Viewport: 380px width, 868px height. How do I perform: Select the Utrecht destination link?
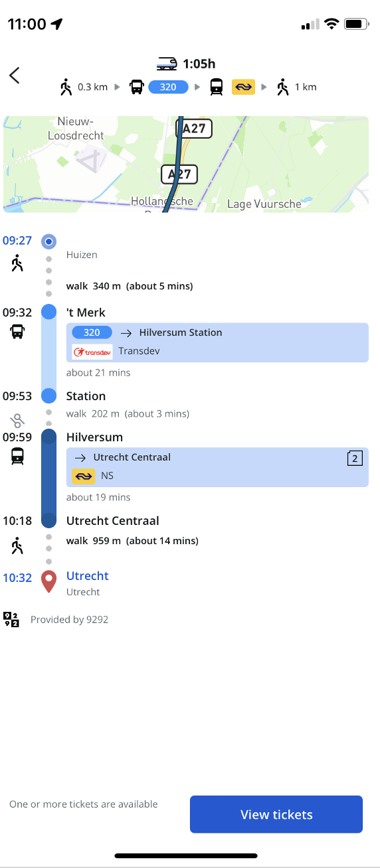pos(88,576)
